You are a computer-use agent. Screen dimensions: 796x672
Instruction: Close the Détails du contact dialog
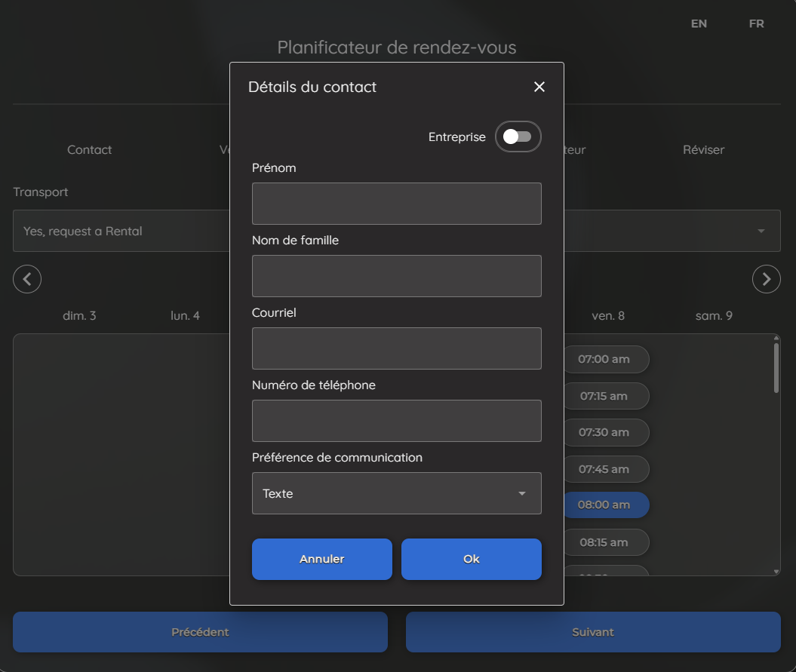(x=539, y=87)
